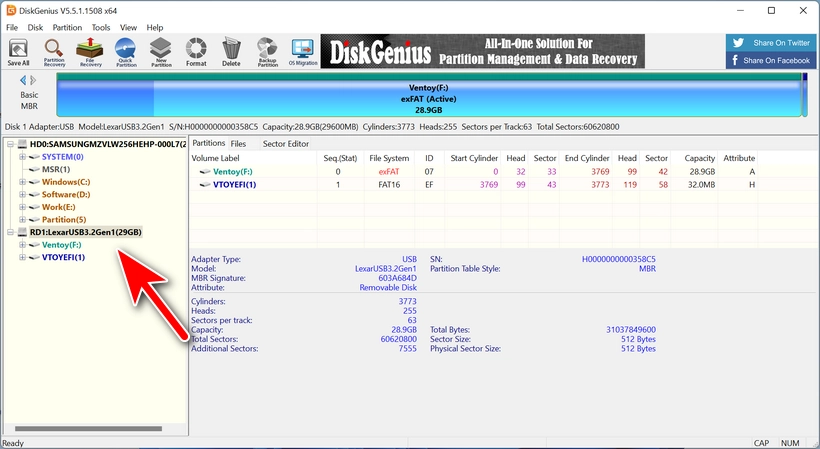Screen dimensions: 820x449
Task: Open the View menu
Action: [128, 27]
